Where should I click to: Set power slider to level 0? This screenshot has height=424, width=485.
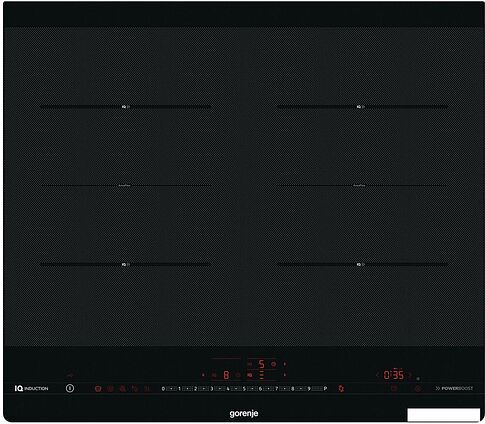click(x=163, y=389)
